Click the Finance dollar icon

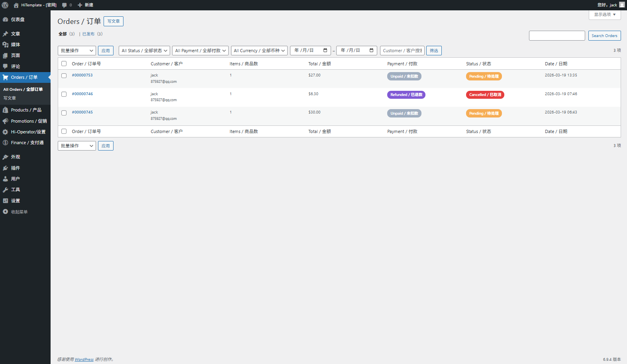coord(6,143)
